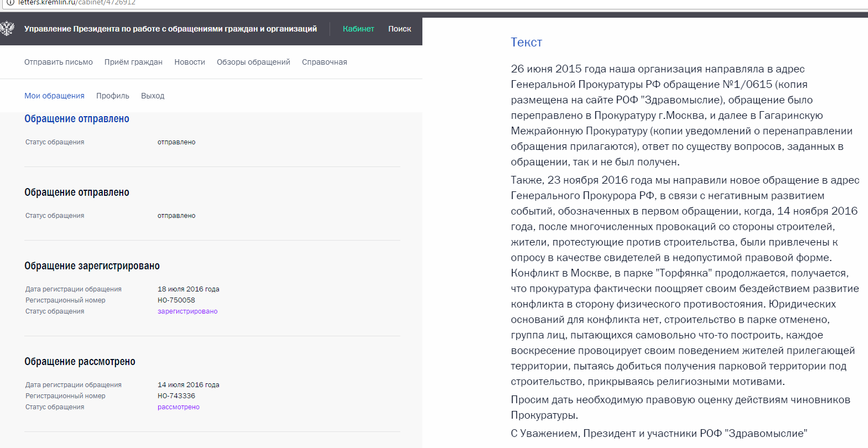Open Профиль tab
Image resolution: width=868 pixels, height=448 pixels.
coord(113,96)
